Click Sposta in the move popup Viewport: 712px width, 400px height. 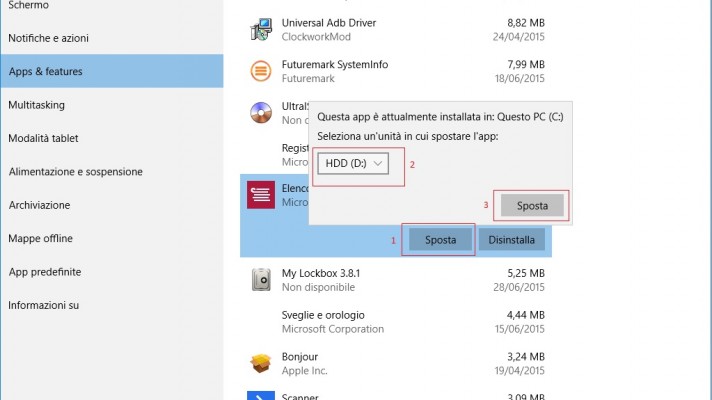(x=532, y=206)
